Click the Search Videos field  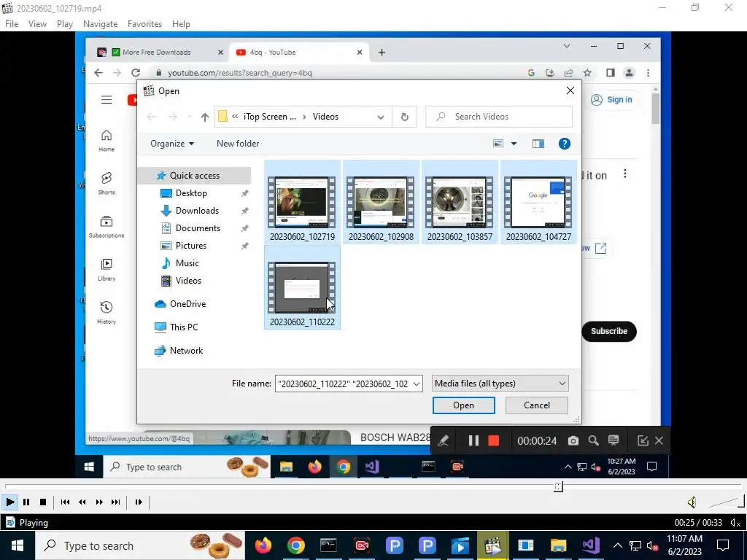click(499, 117)
